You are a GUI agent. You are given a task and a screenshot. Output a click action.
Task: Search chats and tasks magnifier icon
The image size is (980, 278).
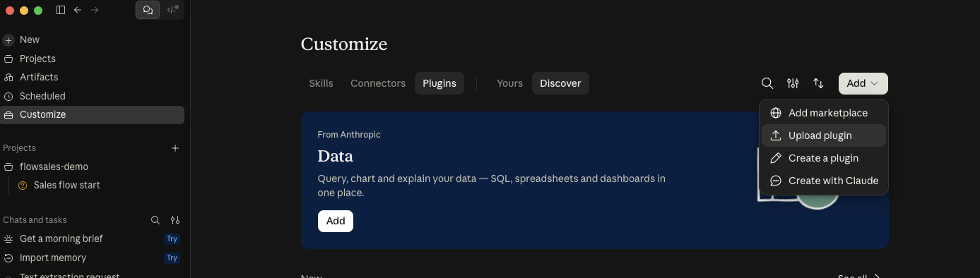(155, 220)
